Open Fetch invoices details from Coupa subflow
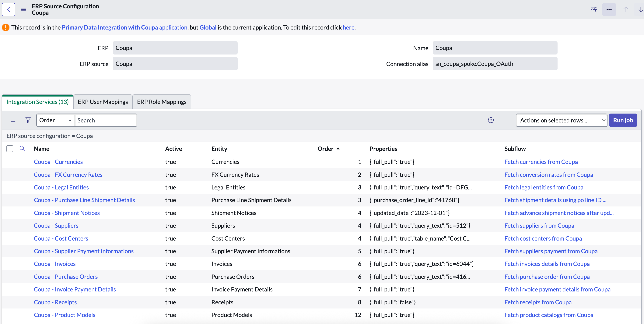This screenshot has height=324, width=644. (x=547, y=264)
